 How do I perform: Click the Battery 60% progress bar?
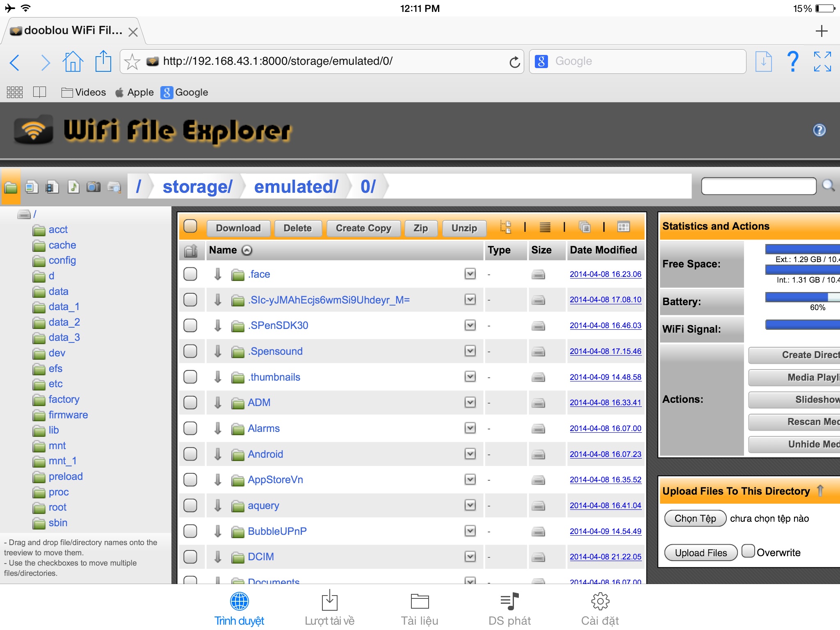pos(802,297)
